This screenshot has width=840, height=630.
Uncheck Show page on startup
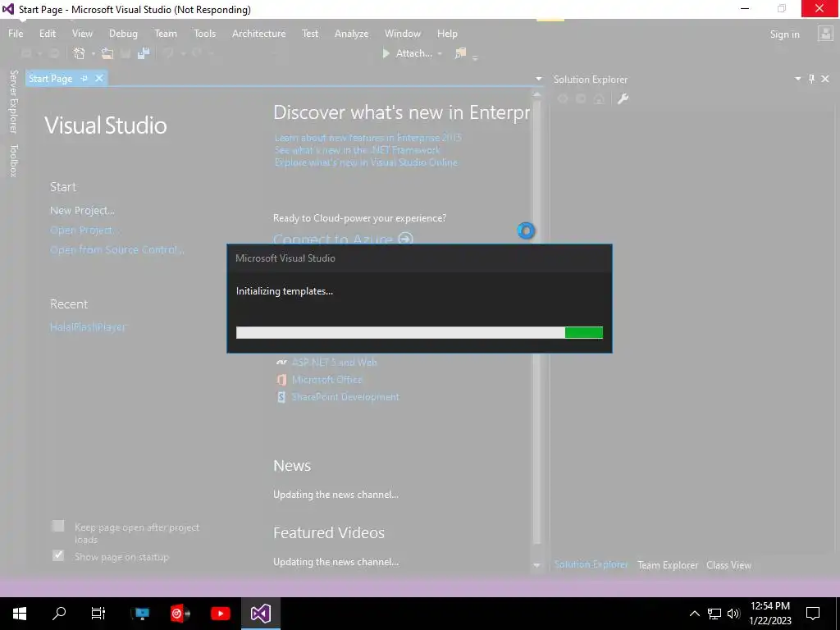[x=58, y=555]
